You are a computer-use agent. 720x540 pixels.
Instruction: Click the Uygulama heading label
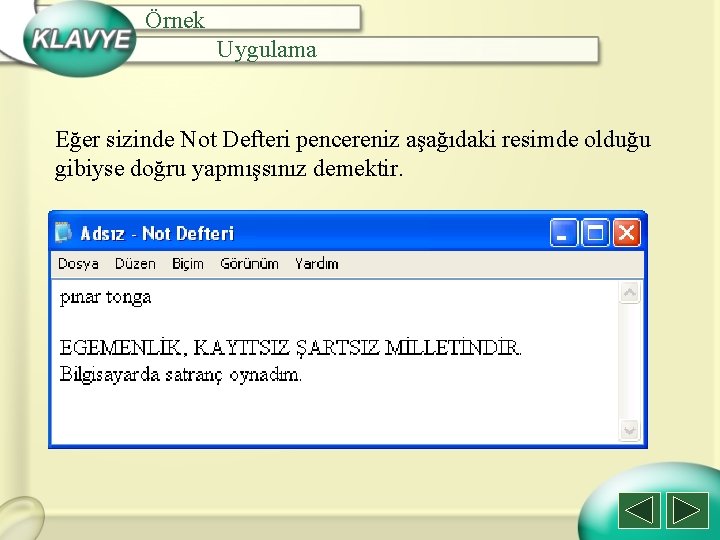point(266,50)
